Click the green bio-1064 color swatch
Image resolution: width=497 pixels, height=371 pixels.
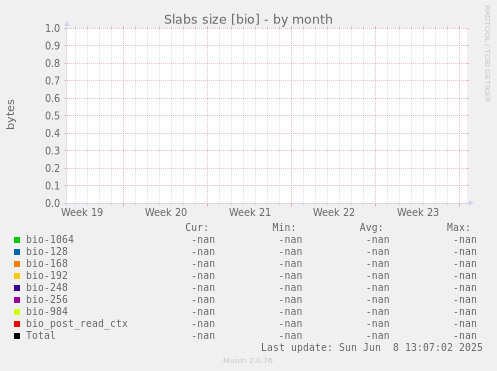[17, 240]
